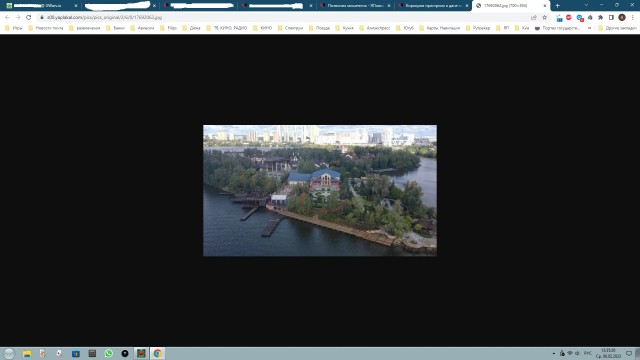Click the browser forward arrow
This screenshot has width=640, height=360.
tap(18, 18)
